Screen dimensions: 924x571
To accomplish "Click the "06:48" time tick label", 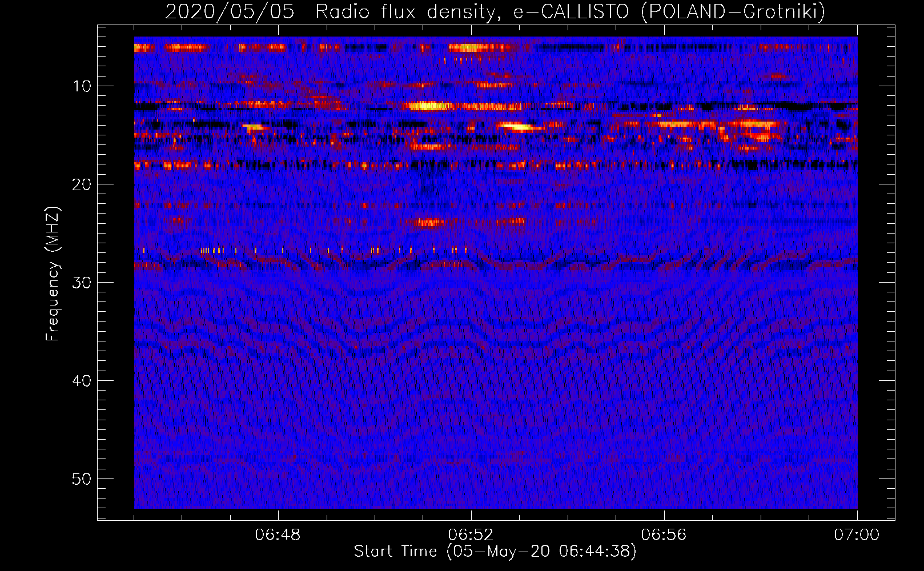I will click(278, 535).
